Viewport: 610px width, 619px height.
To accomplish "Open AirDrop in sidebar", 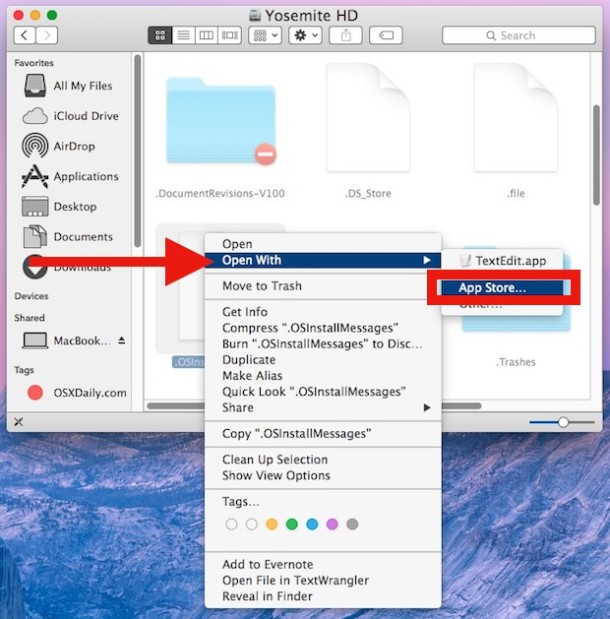I will (x=59, y=146).
